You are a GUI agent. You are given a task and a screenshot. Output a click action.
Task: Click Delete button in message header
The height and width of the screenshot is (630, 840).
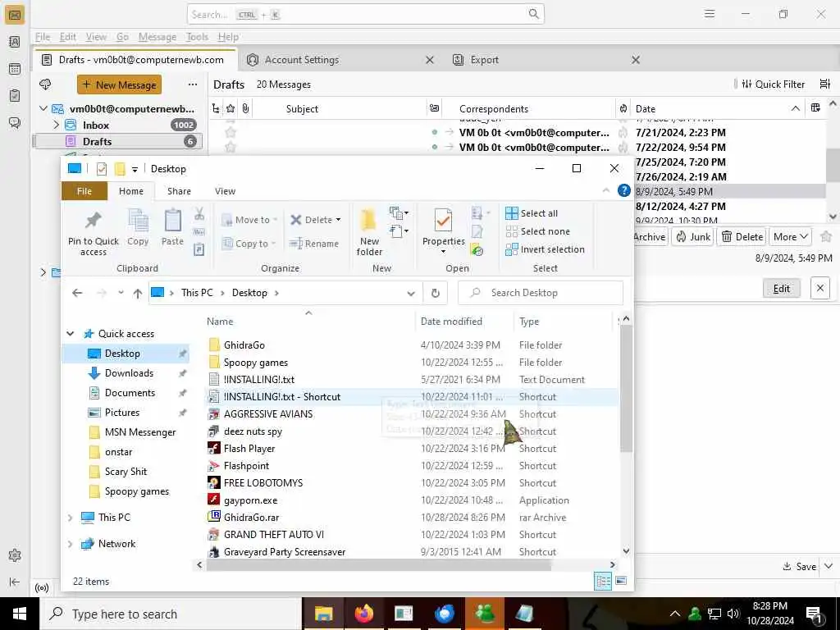click(742, 237)
